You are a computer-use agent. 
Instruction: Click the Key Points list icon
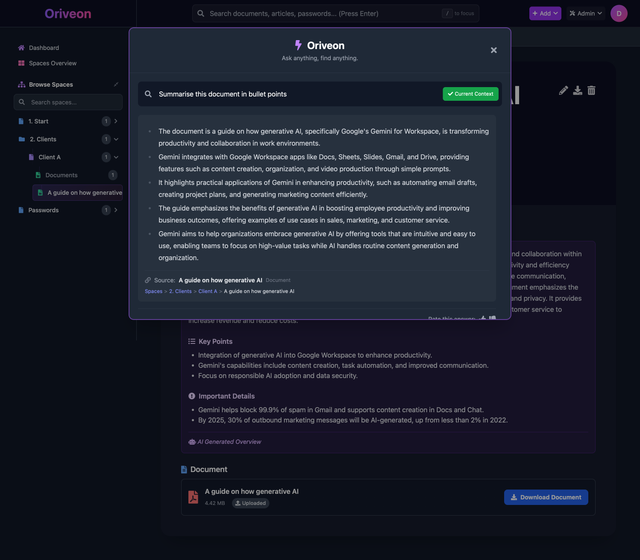[x=191, y=341]
